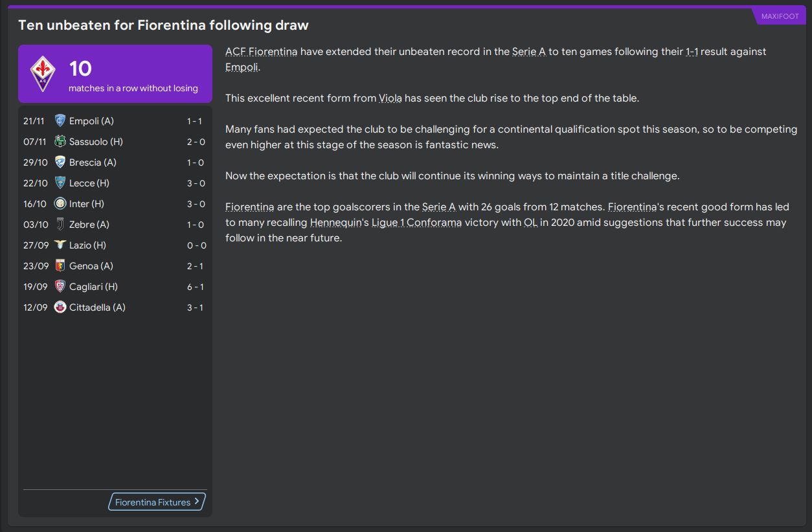Click the Sassuolo club badge icon
This screenshot has height=532, width=812.
(x=60, y=142)
